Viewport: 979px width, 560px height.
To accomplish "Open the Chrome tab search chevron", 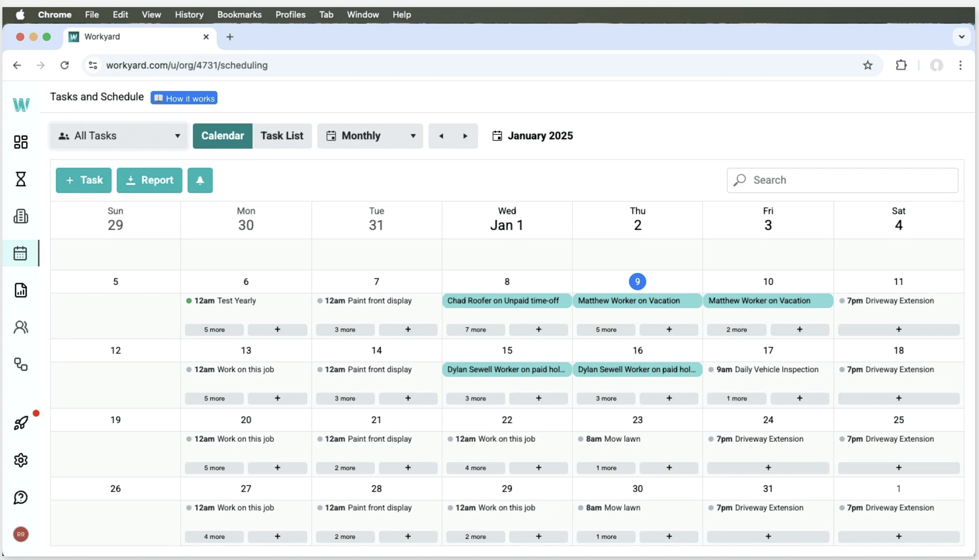I will pos(961,37).
